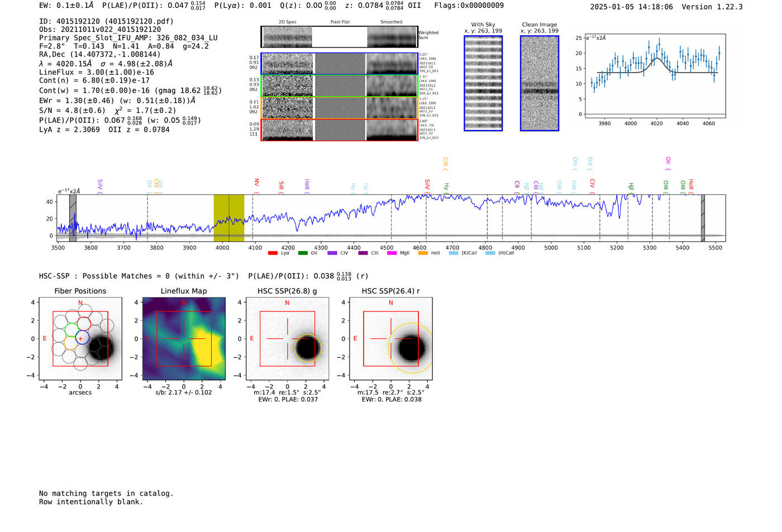Open the HSC SSP(26.8) g image
This screenshot has height=532, width=782.
click(x=287, y=339)
